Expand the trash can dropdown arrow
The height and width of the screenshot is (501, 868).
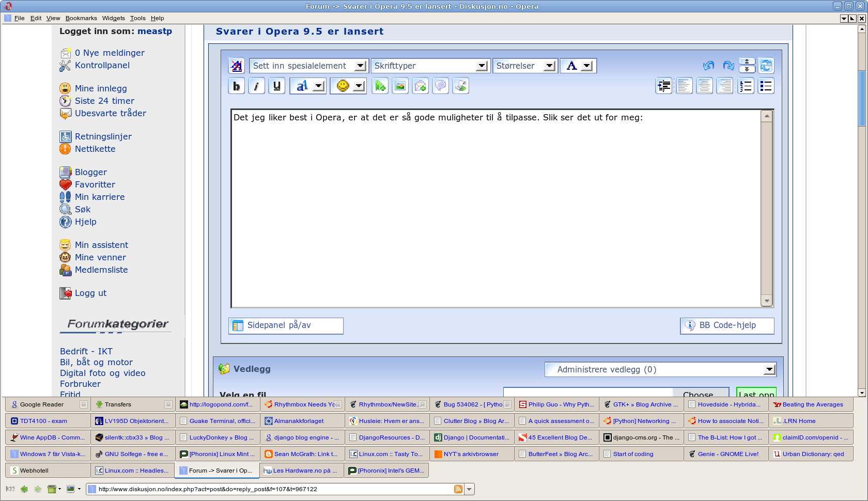60,489
